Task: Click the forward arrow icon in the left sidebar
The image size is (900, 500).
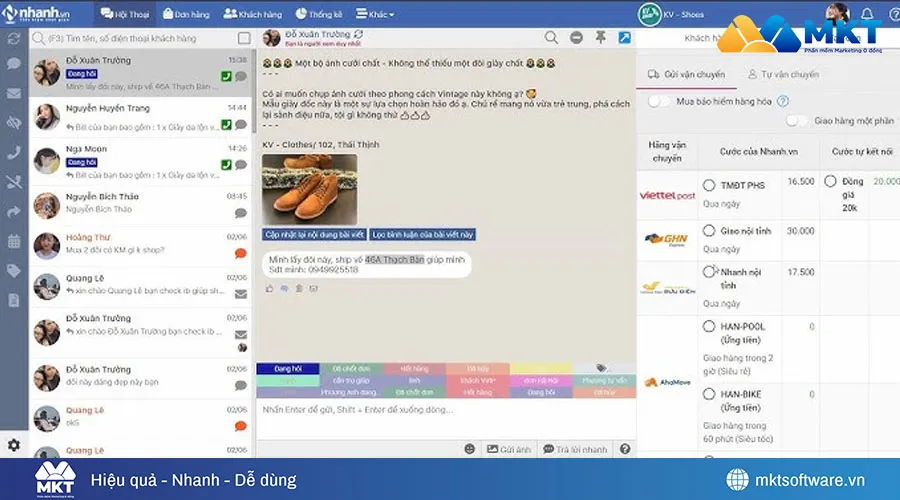Action: 14,212
